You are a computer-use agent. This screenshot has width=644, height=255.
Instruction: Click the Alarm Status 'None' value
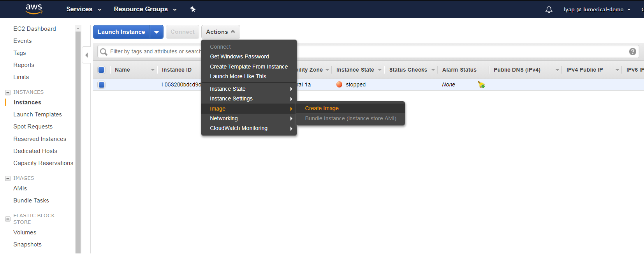[449, 84]
